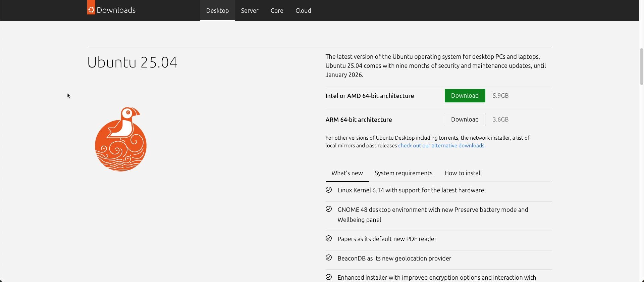Open the How to install tab
Screen dimensions: 644x282
[463, 173]
